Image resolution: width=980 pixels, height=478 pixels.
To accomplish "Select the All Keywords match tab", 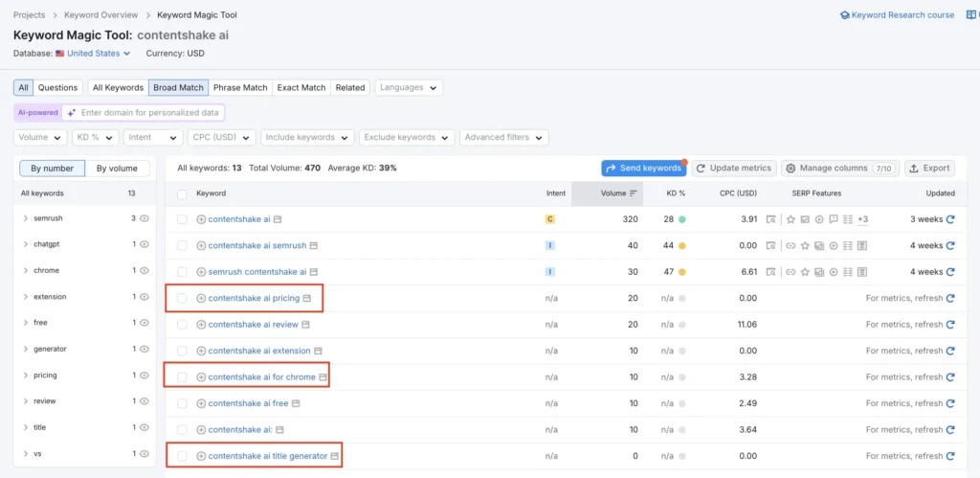I will (x=118, y=87).
